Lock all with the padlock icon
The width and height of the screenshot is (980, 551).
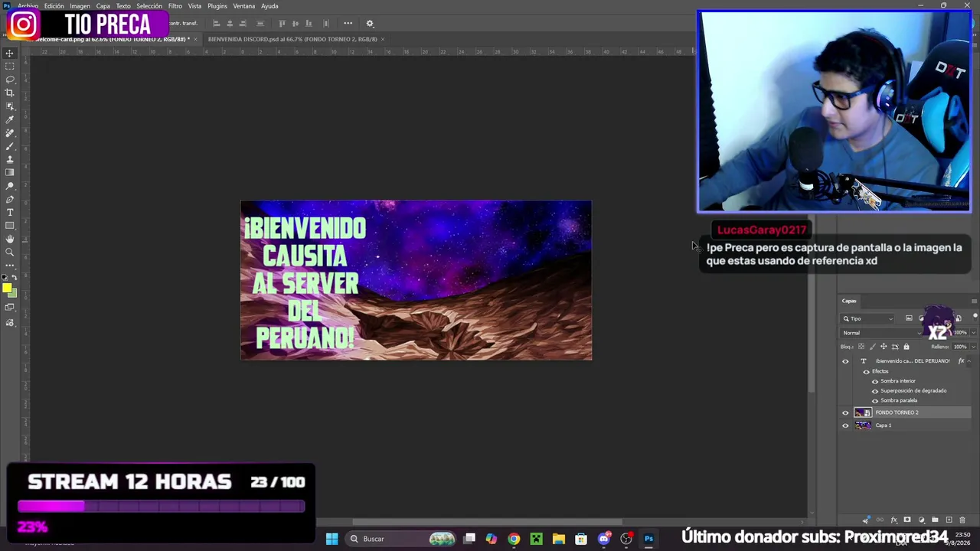pyautogui.click(x=906, y=347)
